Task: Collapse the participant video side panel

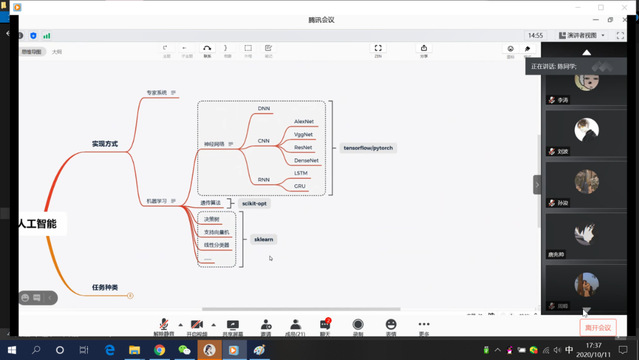Action: tap(537, 185)
